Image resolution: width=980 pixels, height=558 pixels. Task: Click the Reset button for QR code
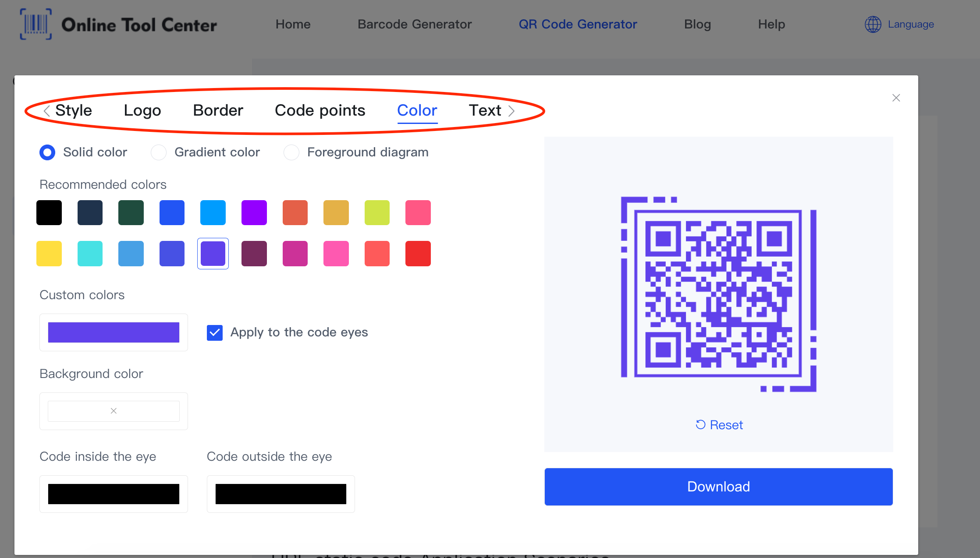pyautogui.click(x=718, y=425)
